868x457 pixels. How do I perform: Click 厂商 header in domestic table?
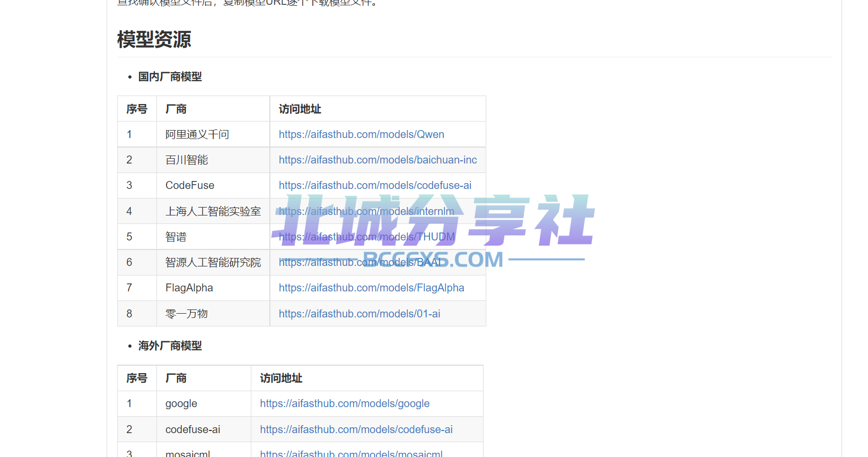coord(176,109)
